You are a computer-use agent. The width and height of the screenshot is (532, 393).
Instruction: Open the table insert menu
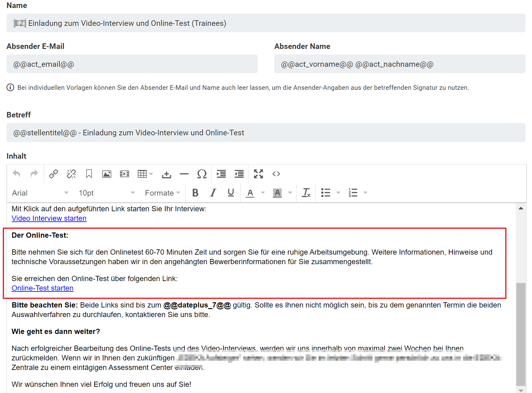click(x=145, y=174)
